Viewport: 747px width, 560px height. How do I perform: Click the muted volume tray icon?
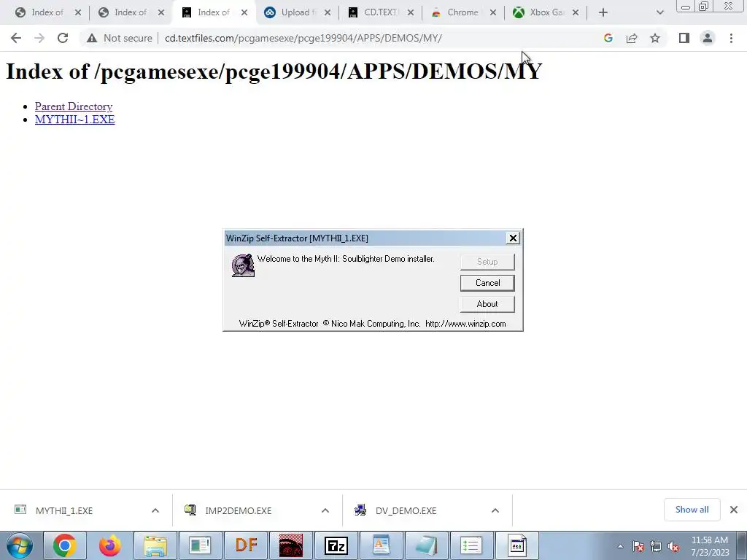673,547
